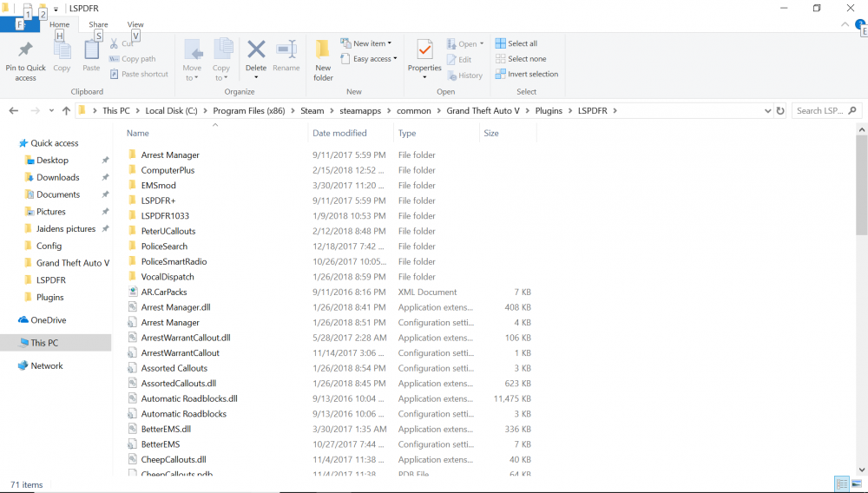The height and width of the screenshot is (493, 868).
Task: Open Downloads in the navigation pane
Action: pyautogui.click(x=57, y=178)
